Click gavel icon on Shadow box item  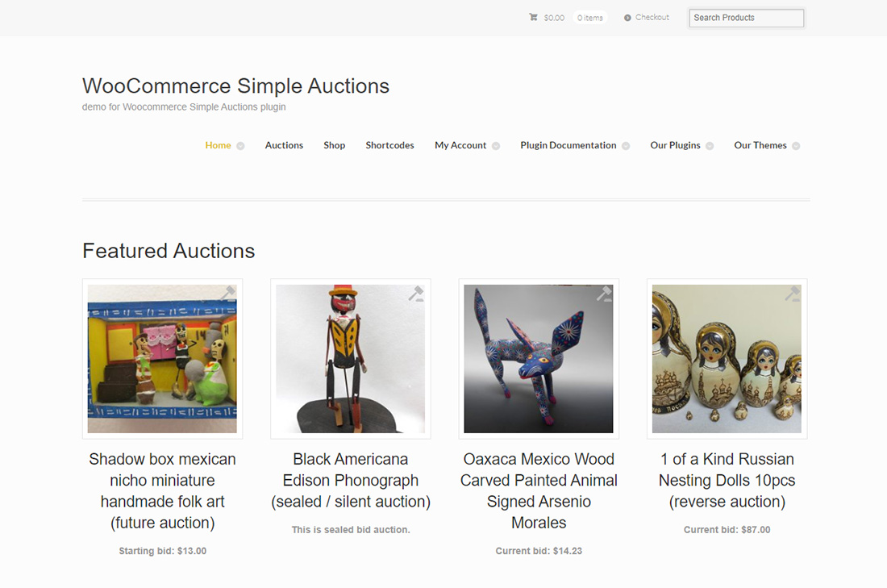[x=228, y=294]
